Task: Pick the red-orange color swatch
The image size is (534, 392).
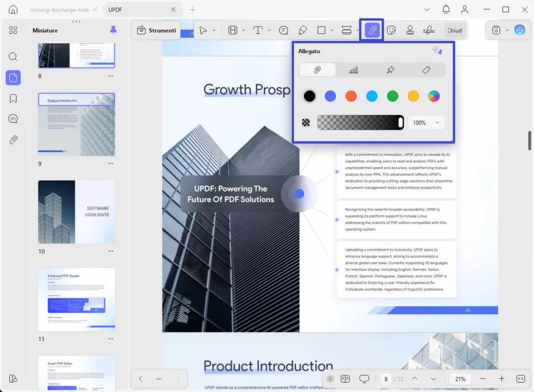Action: pyautogui.click(x=351, y=96)
